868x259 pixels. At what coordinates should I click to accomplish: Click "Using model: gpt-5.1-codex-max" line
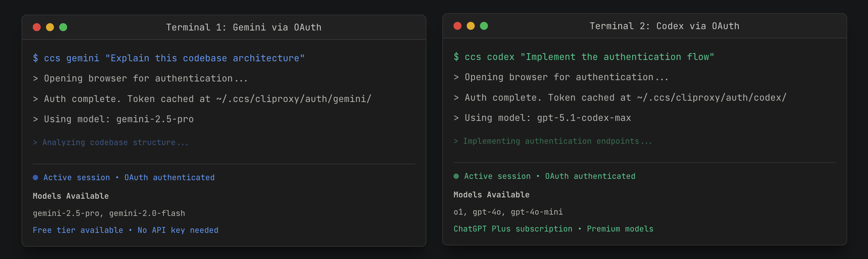tap(542, 118)
